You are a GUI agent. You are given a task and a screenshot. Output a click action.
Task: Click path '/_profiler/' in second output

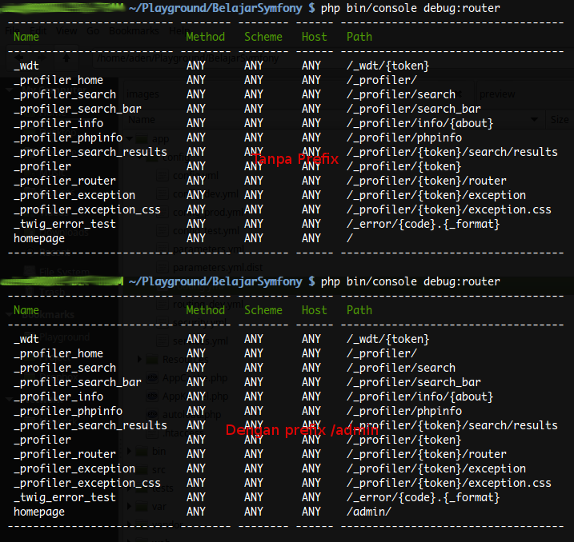[x=381, y=354]
